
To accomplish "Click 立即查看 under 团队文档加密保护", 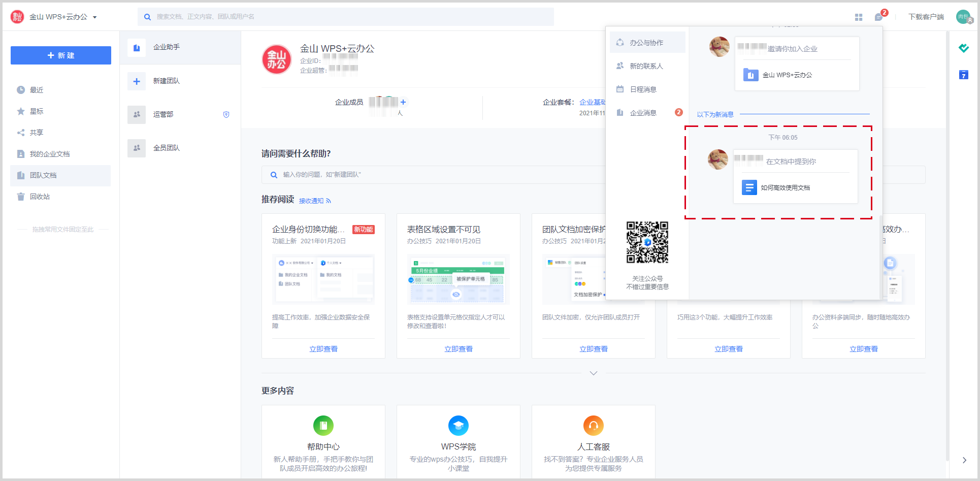I will 594,349.
